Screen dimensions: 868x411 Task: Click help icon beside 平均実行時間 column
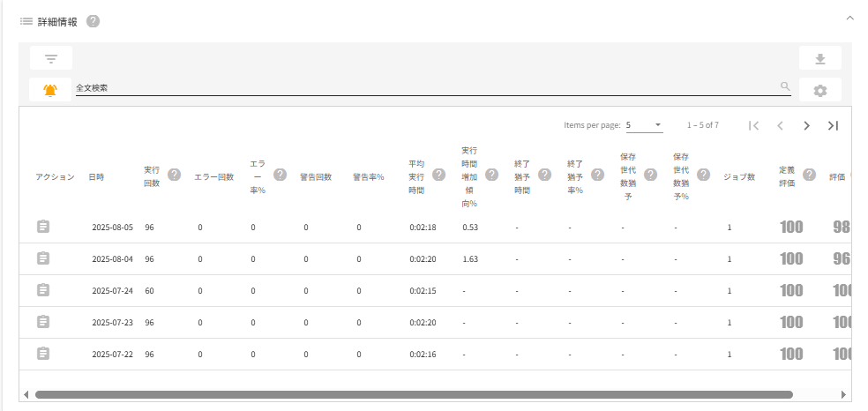[438, 175]
